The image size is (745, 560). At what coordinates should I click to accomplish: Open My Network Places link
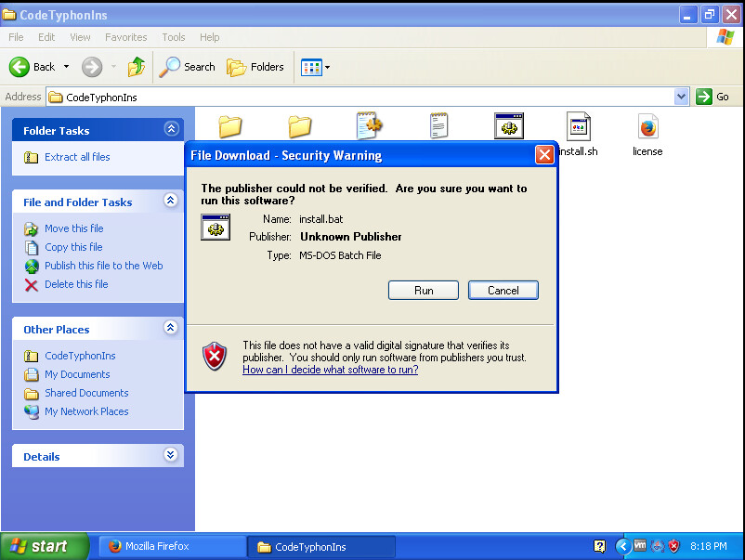[86, 411]
